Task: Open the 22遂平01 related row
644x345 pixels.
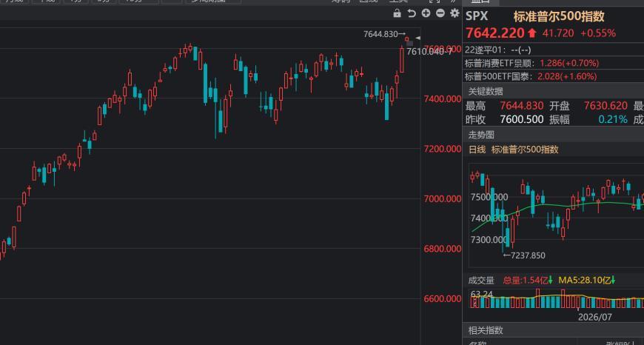Action: click(553, 50)
